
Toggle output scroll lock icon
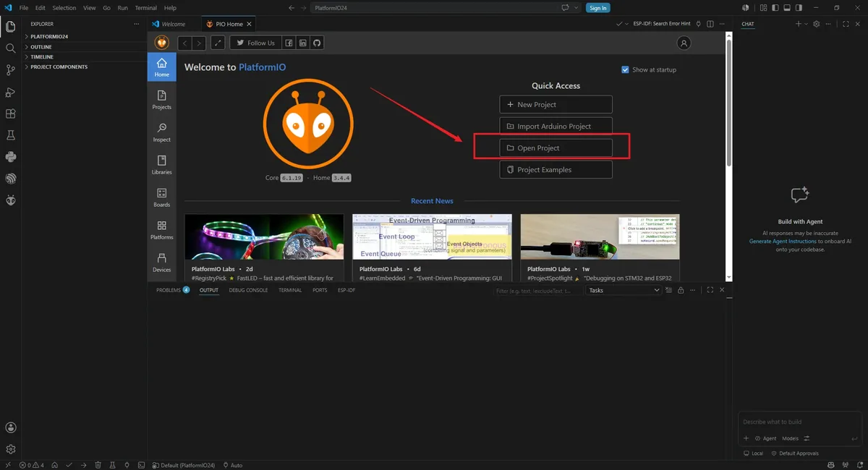681,290
